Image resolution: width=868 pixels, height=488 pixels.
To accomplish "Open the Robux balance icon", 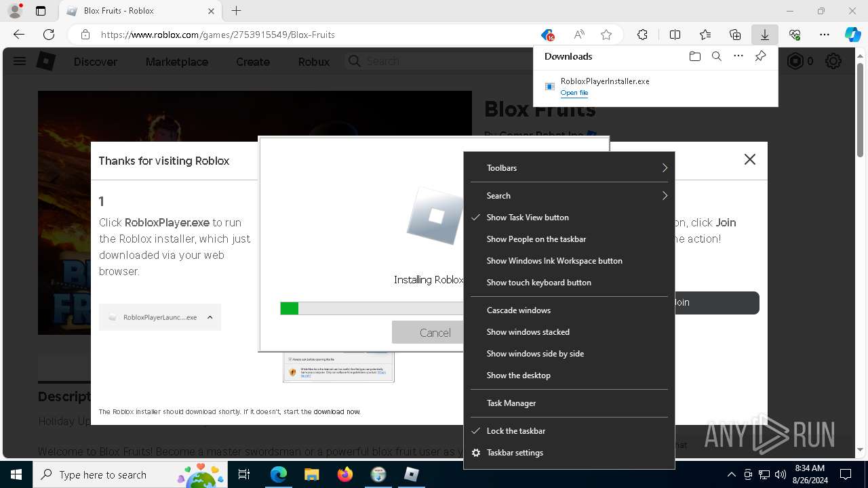I will (x=795, y=61).
